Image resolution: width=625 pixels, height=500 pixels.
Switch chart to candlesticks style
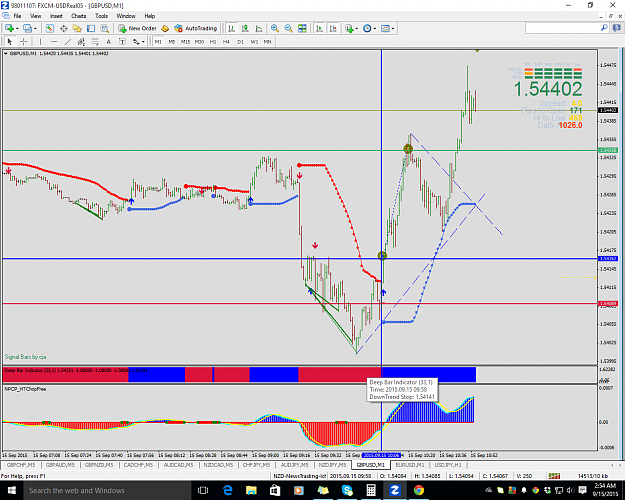click(245, 28)
